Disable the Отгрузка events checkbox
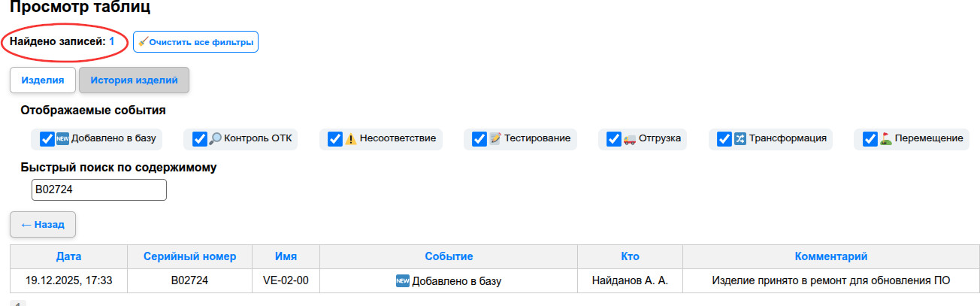 click(614, 139)
